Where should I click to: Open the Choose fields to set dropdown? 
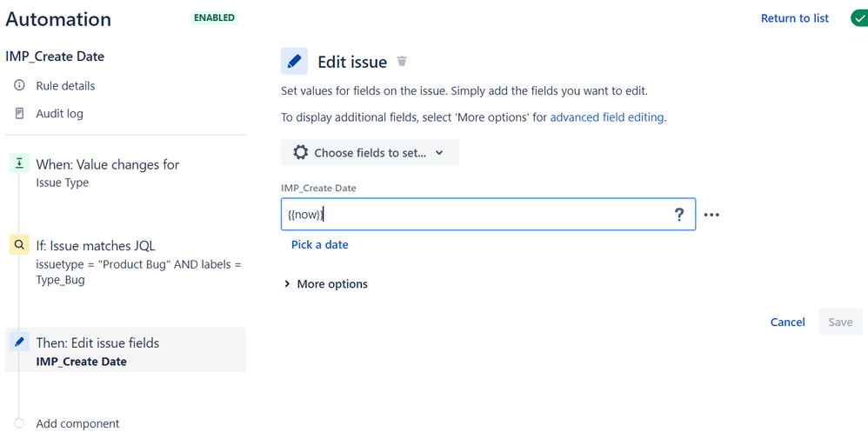tap(370, 153)
